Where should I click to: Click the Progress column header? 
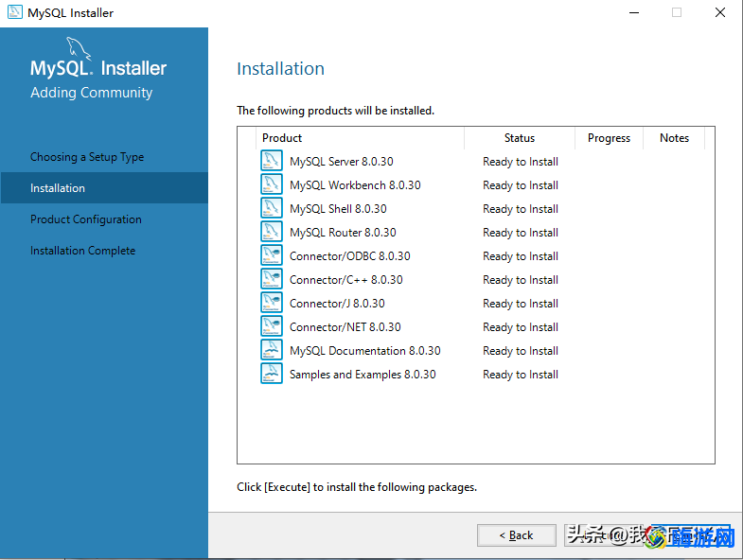[x=609, y=138]
